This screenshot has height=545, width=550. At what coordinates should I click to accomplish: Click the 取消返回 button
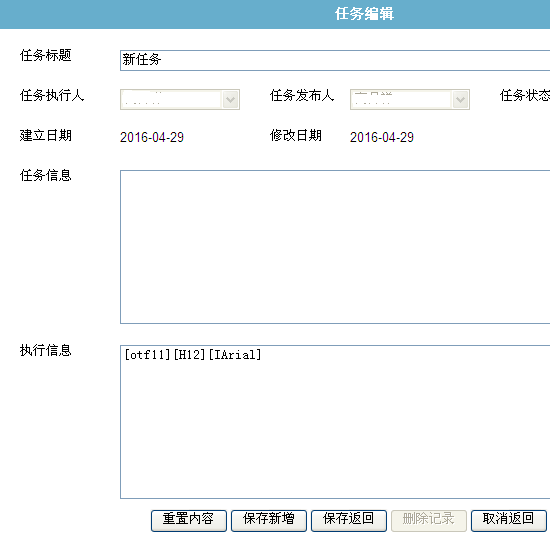509,520
